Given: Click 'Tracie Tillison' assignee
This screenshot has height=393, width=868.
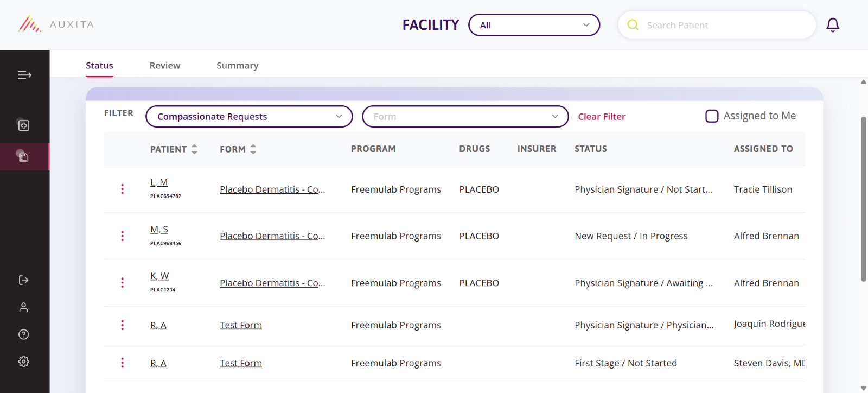Looking at the screenshot, I should tap(763, 189).
